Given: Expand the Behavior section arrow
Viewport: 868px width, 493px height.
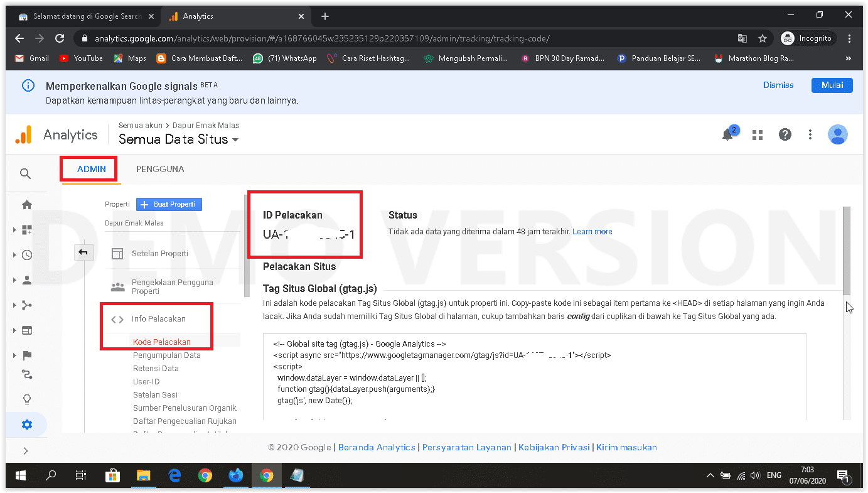Looking at the screenshot, I should coord(14,330).
